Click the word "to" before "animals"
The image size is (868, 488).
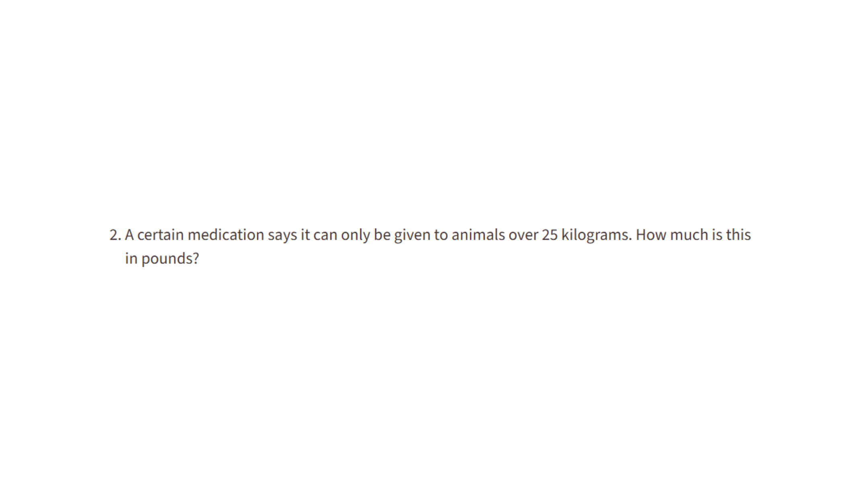coord(441,235)
